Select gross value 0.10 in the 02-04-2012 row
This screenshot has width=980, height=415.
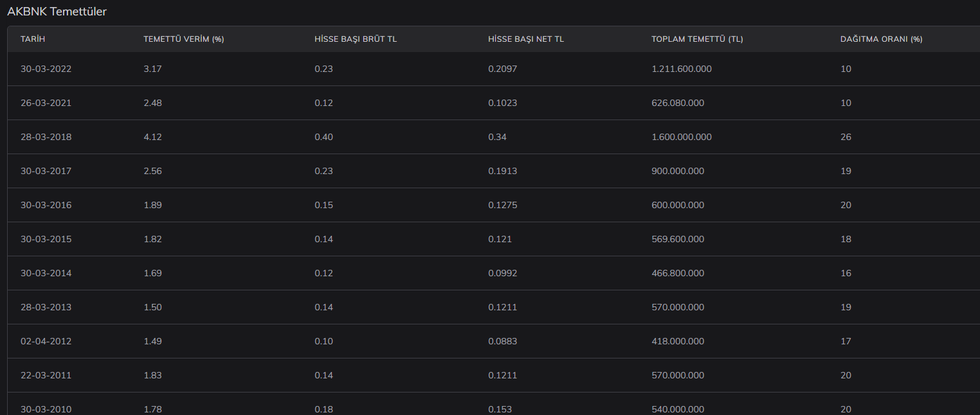[323, 341]
